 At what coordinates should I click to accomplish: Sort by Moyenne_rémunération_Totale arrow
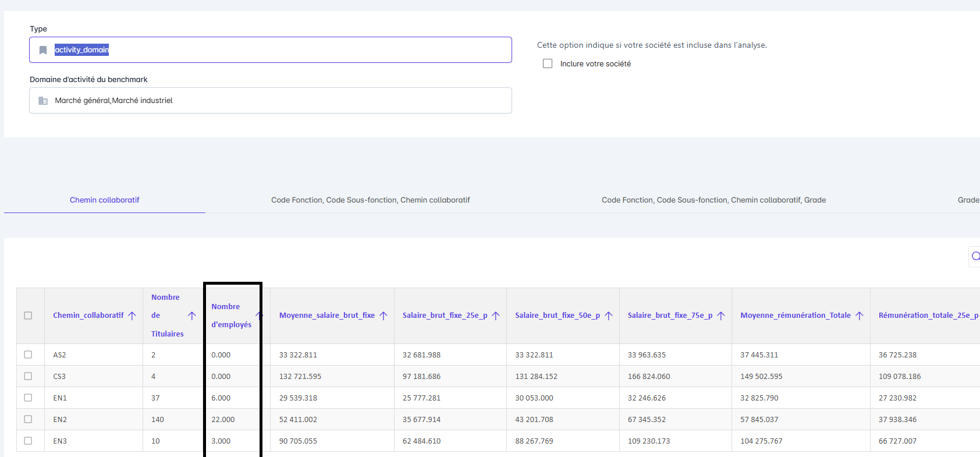point(860,316)
